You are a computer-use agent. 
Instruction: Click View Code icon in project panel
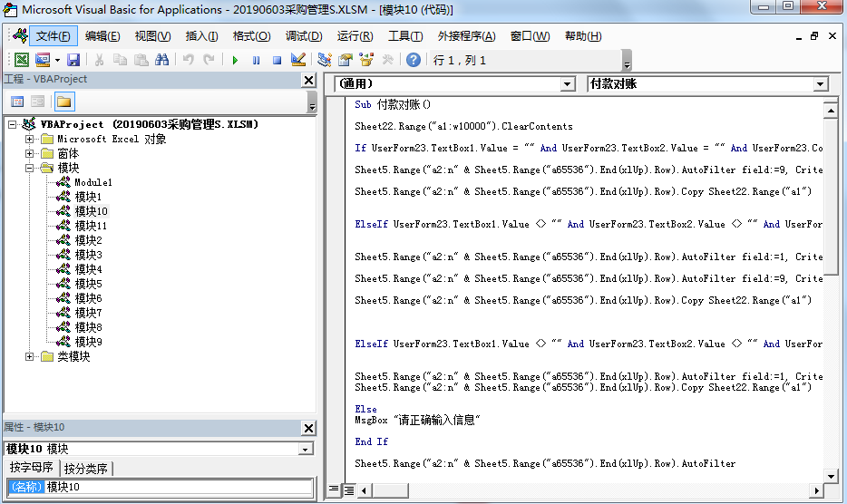tap(17, 102)
